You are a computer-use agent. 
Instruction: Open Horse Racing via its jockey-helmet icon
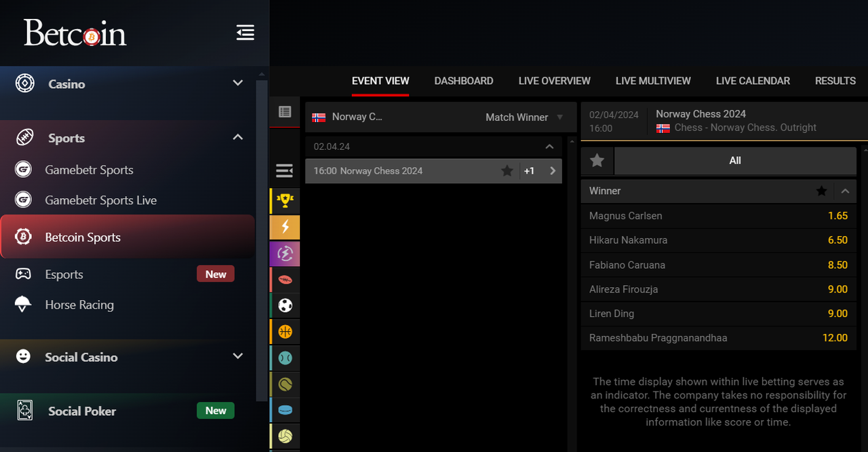coord(24,305)
